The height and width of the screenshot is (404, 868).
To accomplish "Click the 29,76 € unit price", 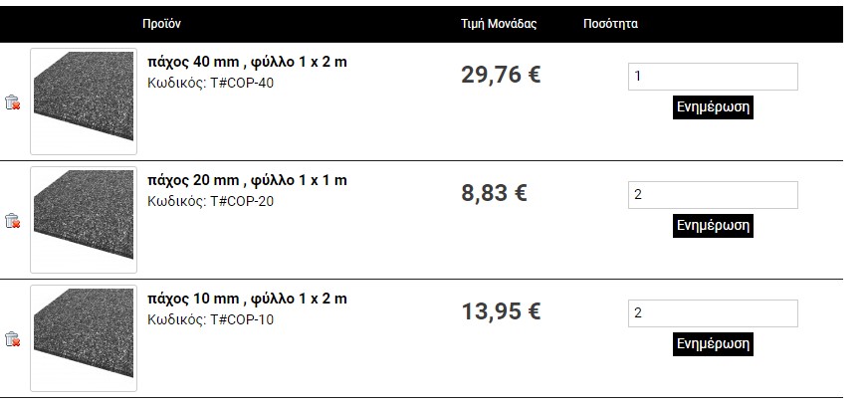I will pos(501,75).
